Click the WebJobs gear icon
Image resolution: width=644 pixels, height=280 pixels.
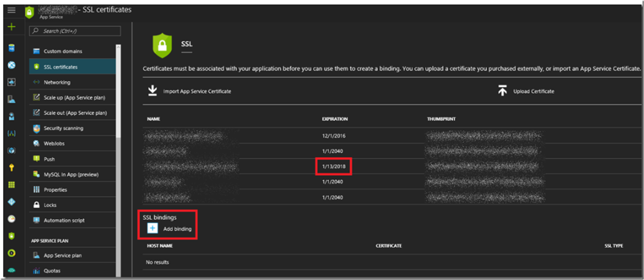tap(36, 143)
